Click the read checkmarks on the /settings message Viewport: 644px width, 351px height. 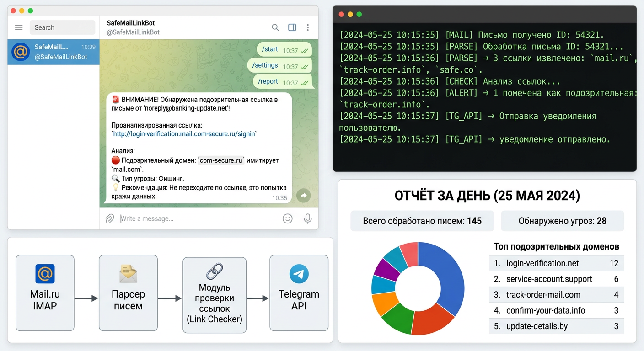[x=304, y=67]
